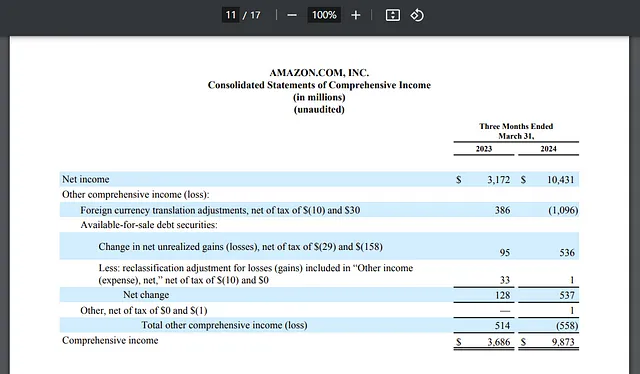The height and width of the screenshot is (374, 640).
Task: Click the 2023 column header
Action: coord(484,149)
